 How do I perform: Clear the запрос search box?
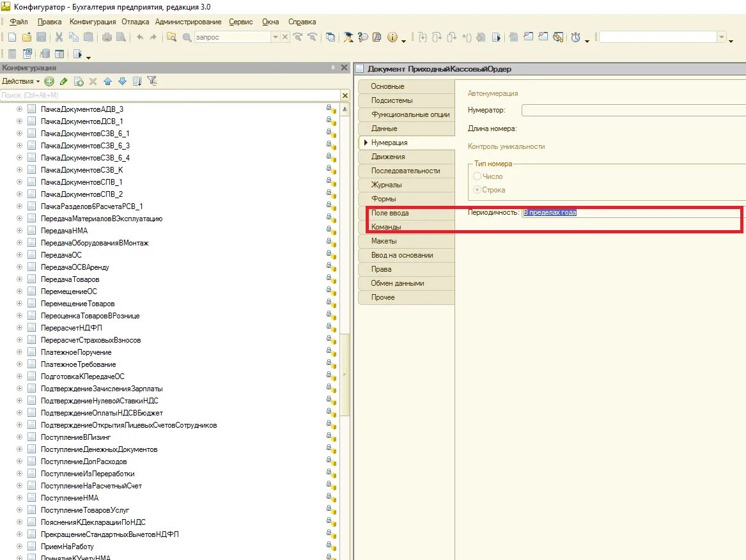click(x=284, y=37)
